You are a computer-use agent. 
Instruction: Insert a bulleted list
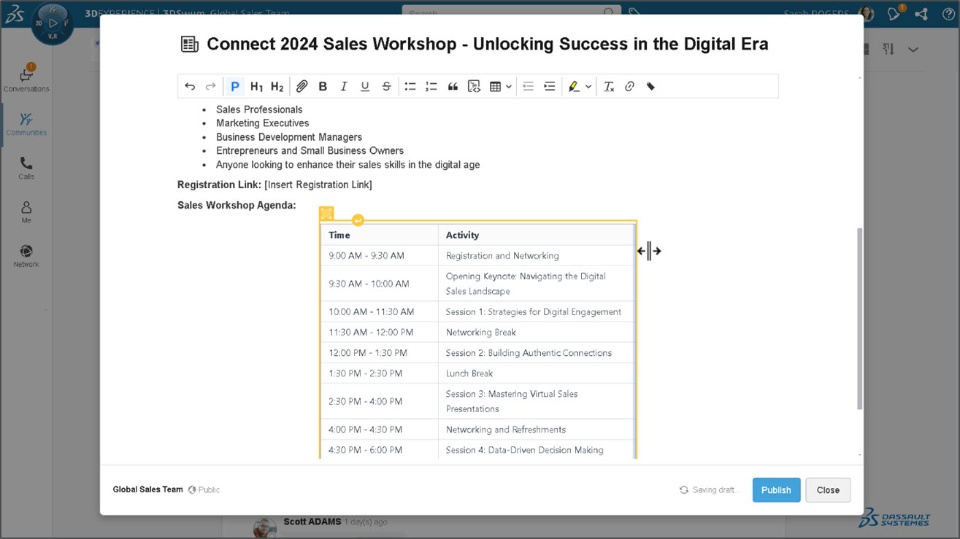(410, 87)
